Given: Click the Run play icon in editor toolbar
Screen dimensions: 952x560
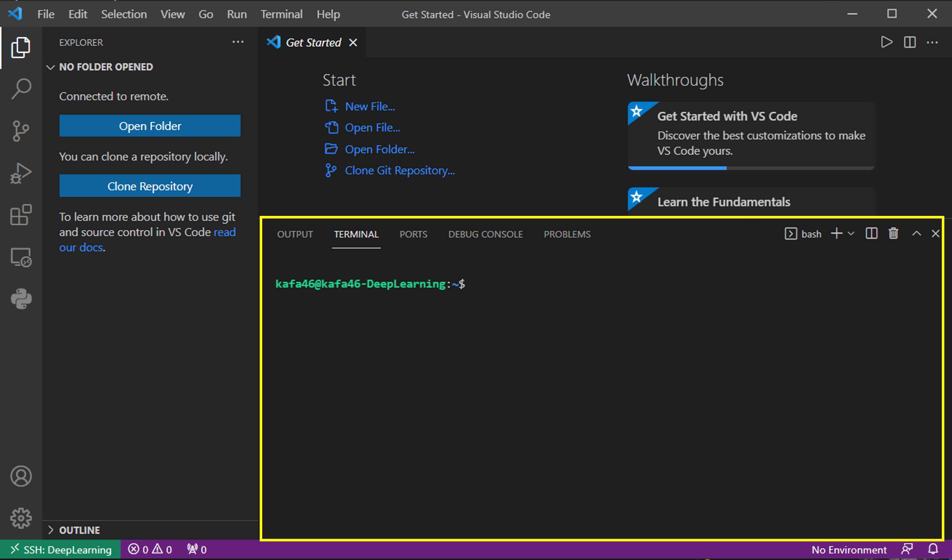Looking at the screenshot, I should [x=886, y=42].
